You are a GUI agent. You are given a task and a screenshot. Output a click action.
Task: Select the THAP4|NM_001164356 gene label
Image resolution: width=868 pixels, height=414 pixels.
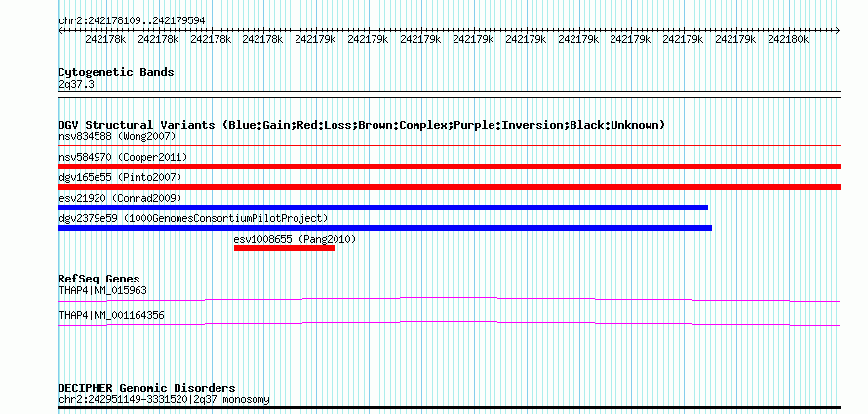pyautogui.click(x=111, y=315)
